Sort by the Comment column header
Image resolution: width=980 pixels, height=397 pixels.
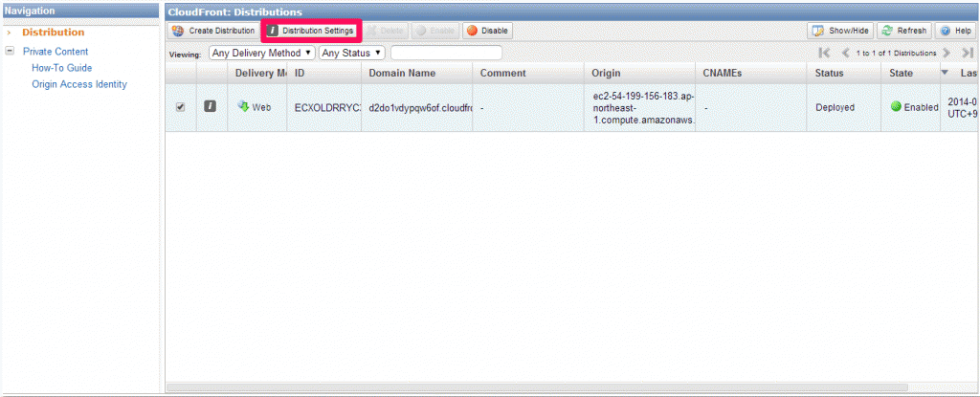[528, 73]
